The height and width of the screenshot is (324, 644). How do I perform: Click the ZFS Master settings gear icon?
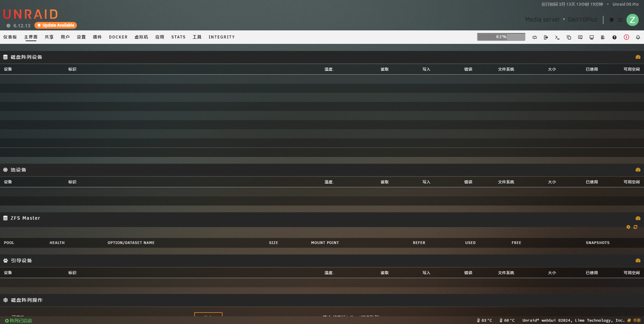coord(628,227)
